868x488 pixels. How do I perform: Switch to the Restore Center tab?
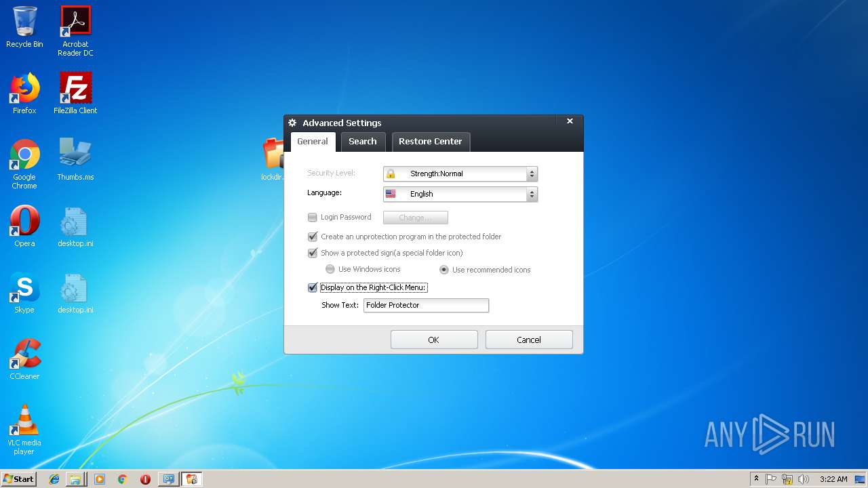pos(431,142)
